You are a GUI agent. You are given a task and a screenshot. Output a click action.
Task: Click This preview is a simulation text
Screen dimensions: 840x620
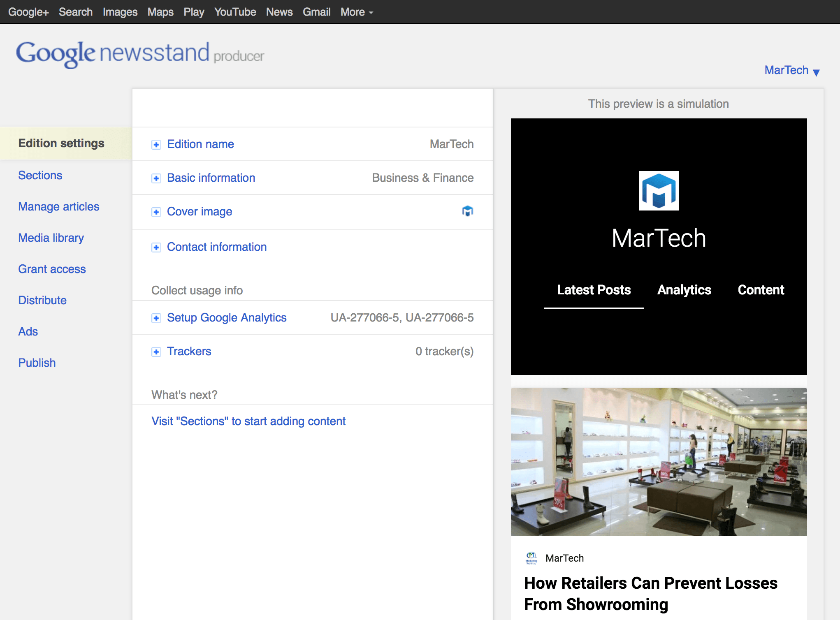(x=659, y=104)
